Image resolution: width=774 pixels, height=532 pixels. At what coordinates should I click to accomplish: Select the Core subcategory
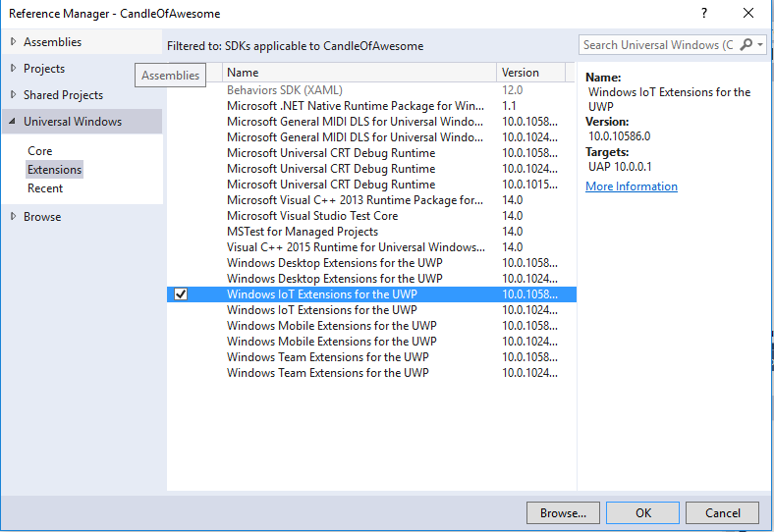[x=40, y=151]
